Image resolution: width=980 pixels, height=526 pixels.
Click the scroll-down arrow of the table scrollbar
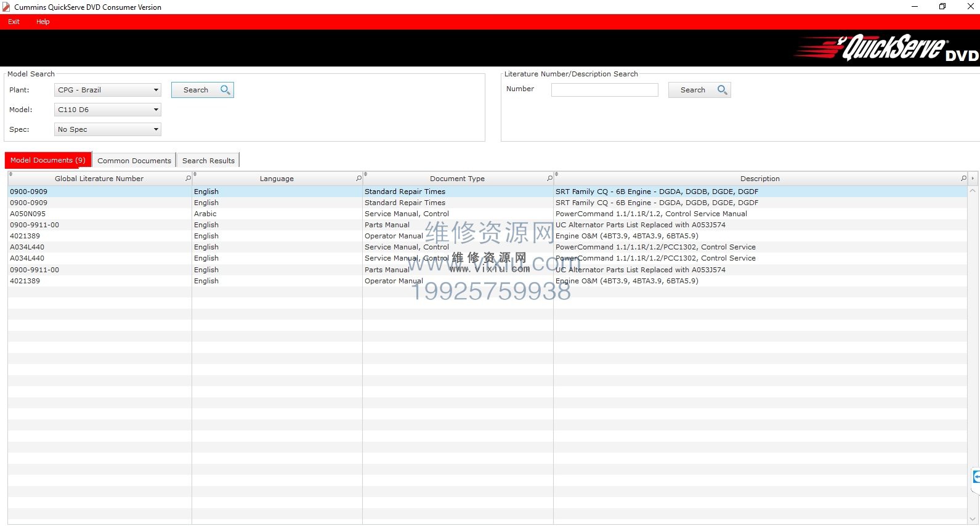click(x=973, y=519)
